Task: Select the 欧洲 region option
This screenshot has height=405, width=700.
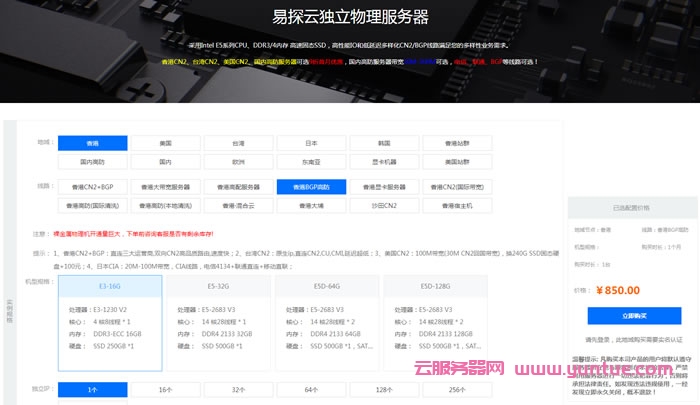Action: tap(238, 161)
